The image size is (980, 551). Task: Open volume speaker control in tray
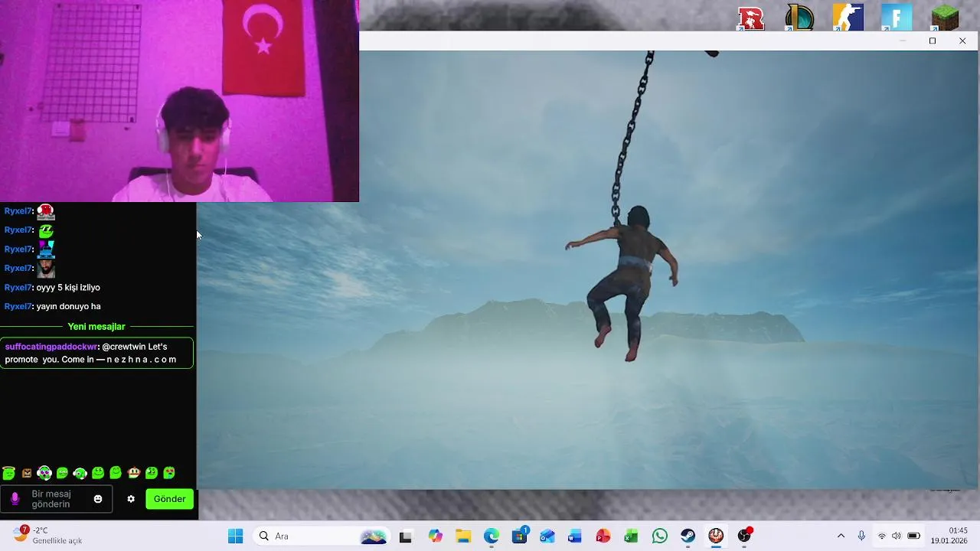pyautogui.click(x=897, y=536)
